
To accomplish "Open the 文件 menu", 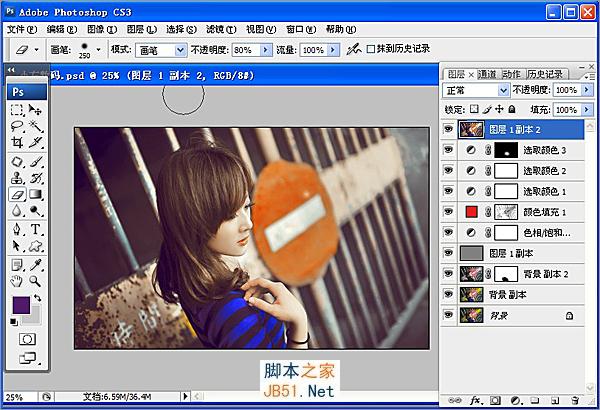I will (x=22, y=29).
